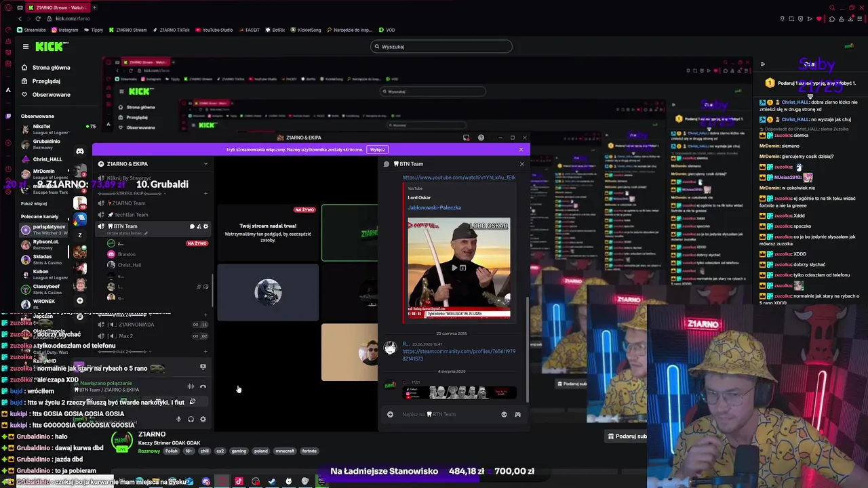Deafen Discord headphones
The width and height of the screenshot is (868, 488).
pyautogui.click(x=191, y=420)
